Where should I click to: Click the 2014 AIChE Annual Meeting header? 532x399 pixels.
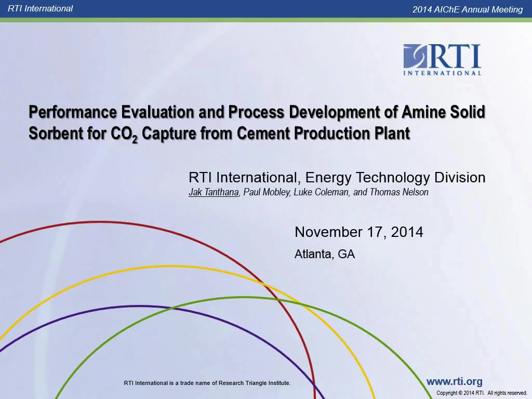tap(468, 9)
